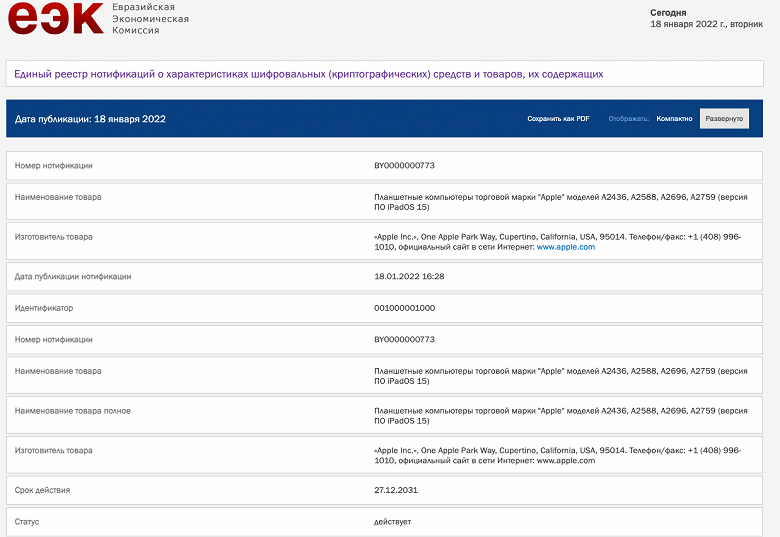
Task: Click the ЕЭК logo
Action: click(56, 18)
